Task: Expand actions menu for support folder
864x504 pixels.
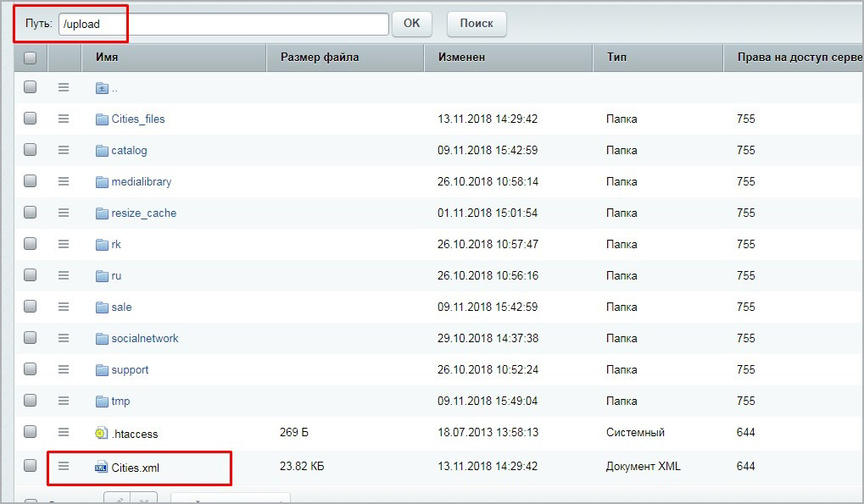Action: pyautogui.click(x=64, y=369)
